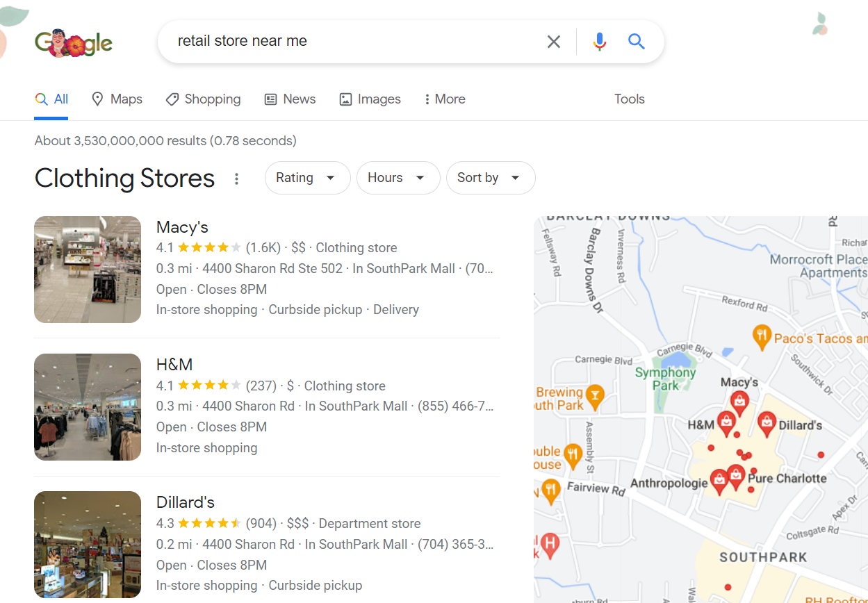
Task: Go to the News tab
Action: (290, 99)
